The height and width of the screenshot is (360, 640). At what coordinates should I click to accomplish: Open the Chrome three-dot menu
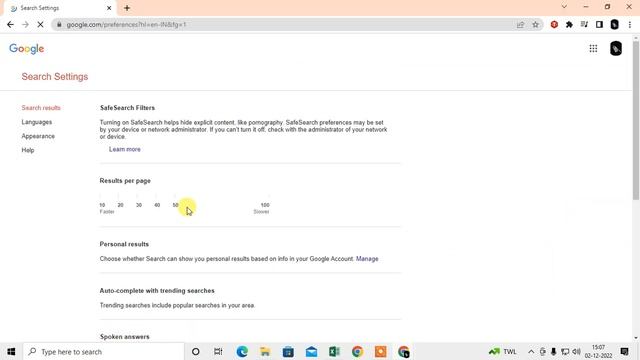[x=630, y=24]
